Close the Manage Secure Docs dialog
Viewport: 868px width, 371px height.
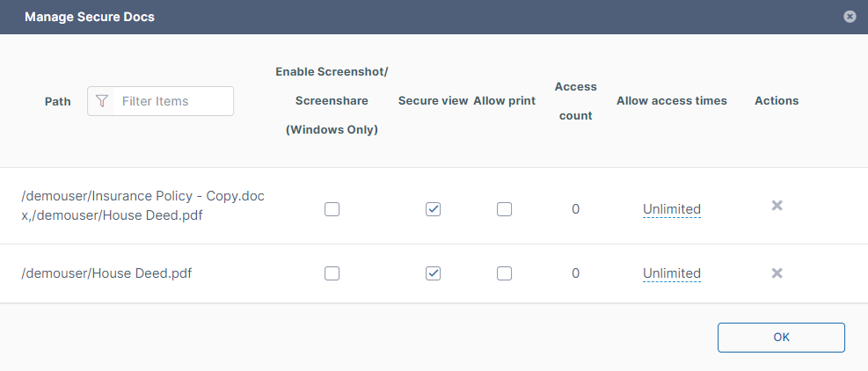[849, 17]
